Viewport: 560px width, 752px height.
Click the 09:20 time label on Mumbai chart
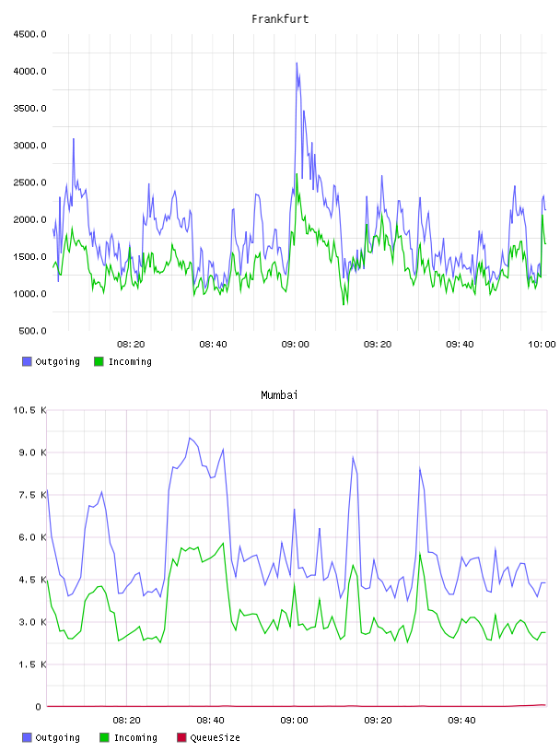point(378,720)
